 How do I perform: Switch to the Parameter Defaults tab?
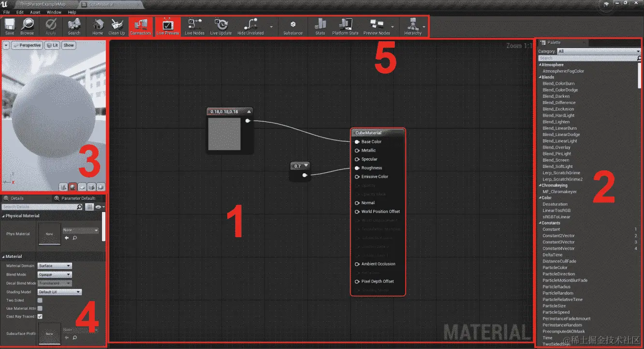tap(77, 198)
